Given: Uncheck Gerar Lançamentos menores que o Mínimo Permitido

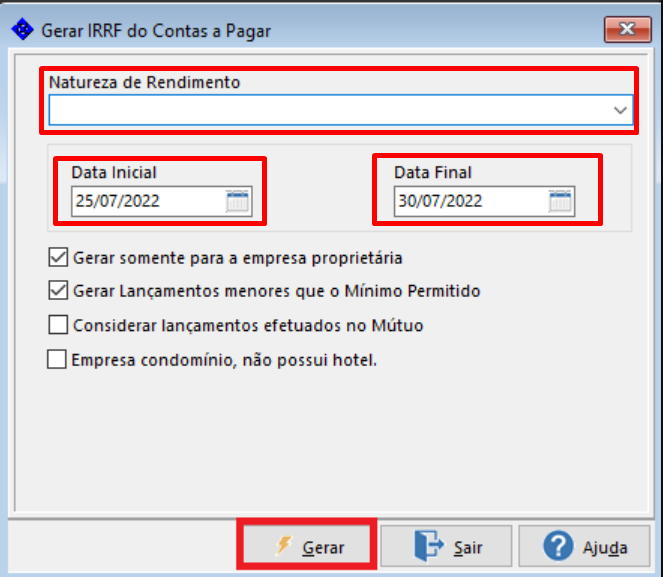Looking at the screenshot, I should coord(58,290).
